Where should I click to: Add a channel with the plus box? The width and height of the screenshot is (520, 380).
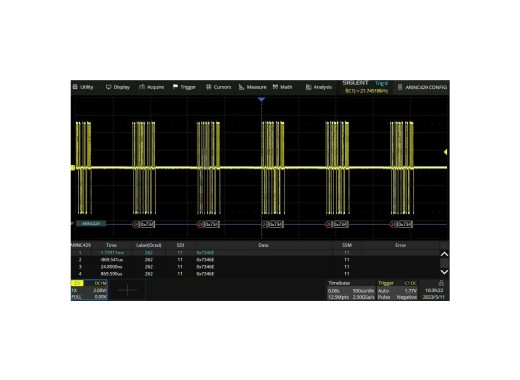tap(127, 290)
